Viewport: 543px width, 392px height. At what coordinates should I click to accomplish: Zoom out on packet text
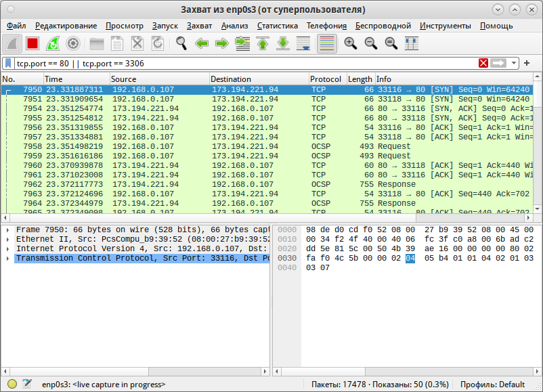tap(371, 43)
